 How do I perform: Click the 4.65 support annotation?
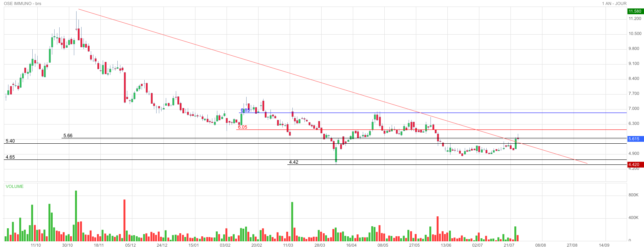coord(10,157)
